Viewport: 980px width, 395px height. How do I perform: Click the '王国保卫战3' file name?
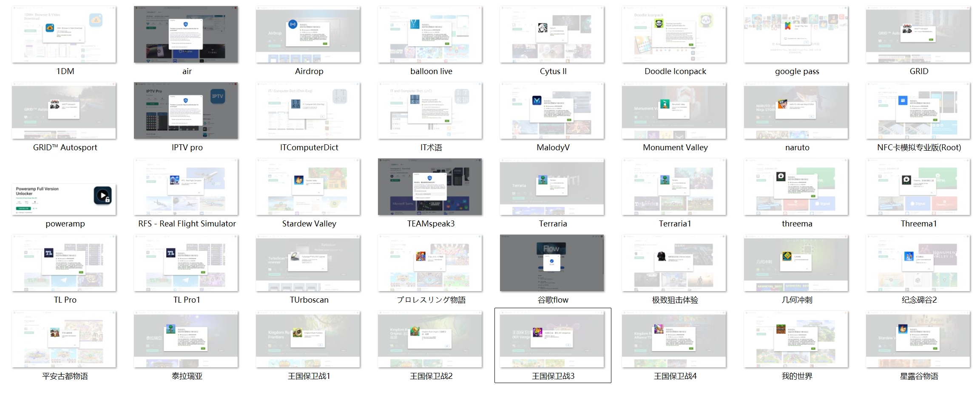[x=553, y=376]
